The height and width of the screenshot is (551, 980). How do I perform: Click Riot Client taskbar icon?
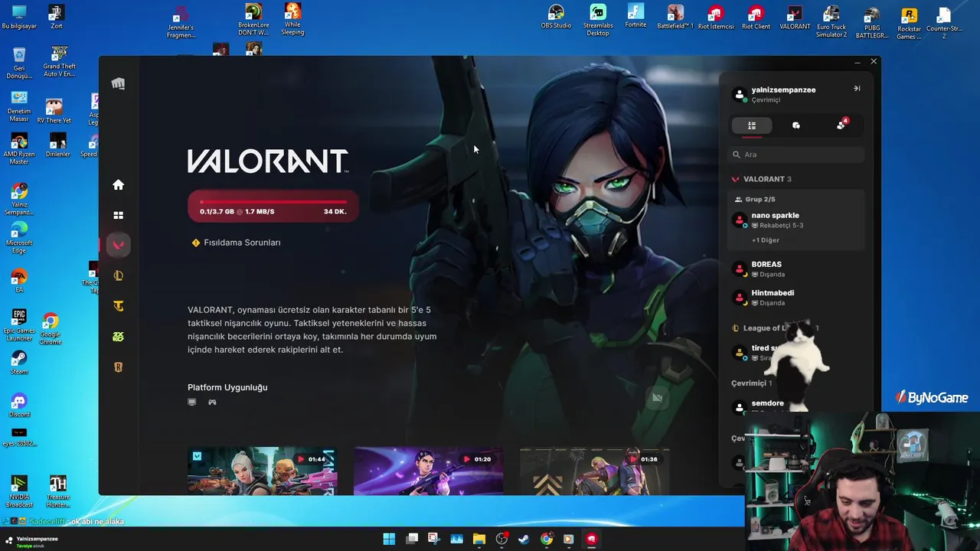(x=592, y=539)
